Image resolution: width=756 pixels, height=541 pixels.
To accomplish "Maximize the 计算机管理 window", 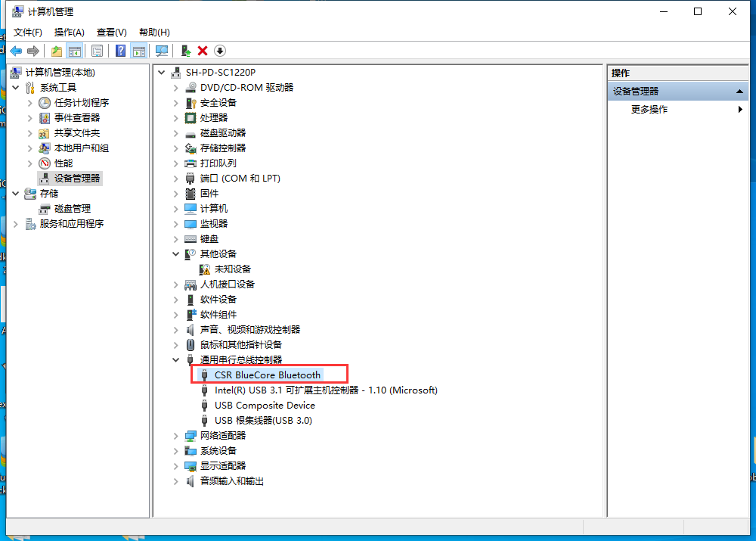I will (698, 11).
